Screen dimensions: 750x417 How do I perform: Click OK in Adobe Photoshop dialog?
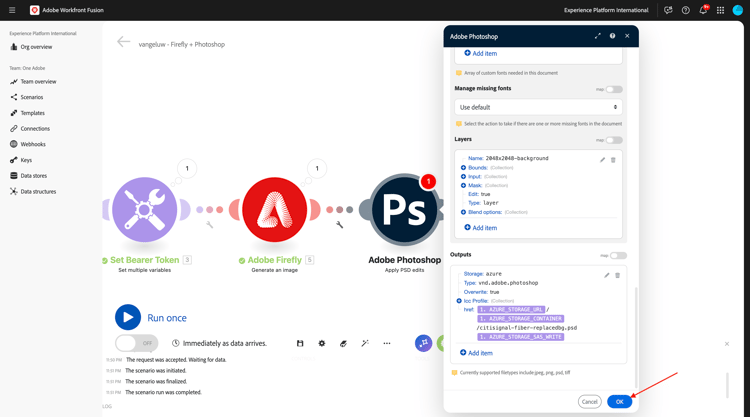[619, 402]
